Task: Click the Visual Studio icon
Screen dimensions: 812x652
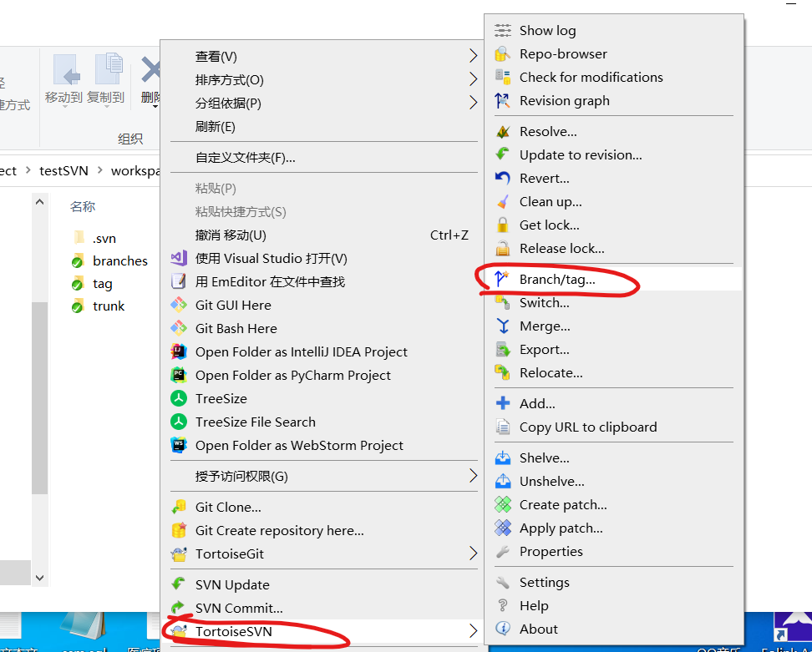Action: click(179, 258)
